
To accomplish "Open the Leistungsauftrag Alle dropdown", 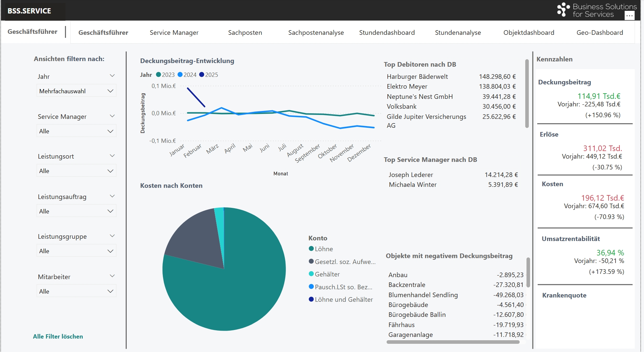I will [76, 211].
